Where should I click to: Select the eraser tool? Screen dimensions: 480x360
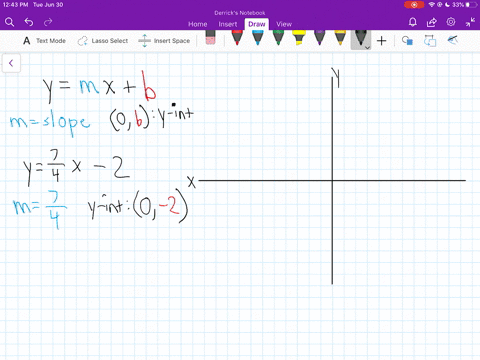point(211,37)
